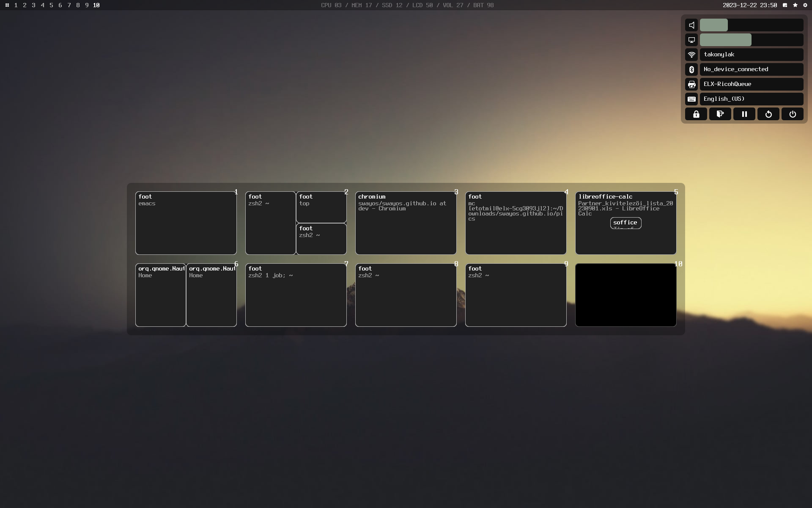Open the ELX-RicohQueue printer selector
The width and height of the screenshot is (812, 508).
point(751,84)
